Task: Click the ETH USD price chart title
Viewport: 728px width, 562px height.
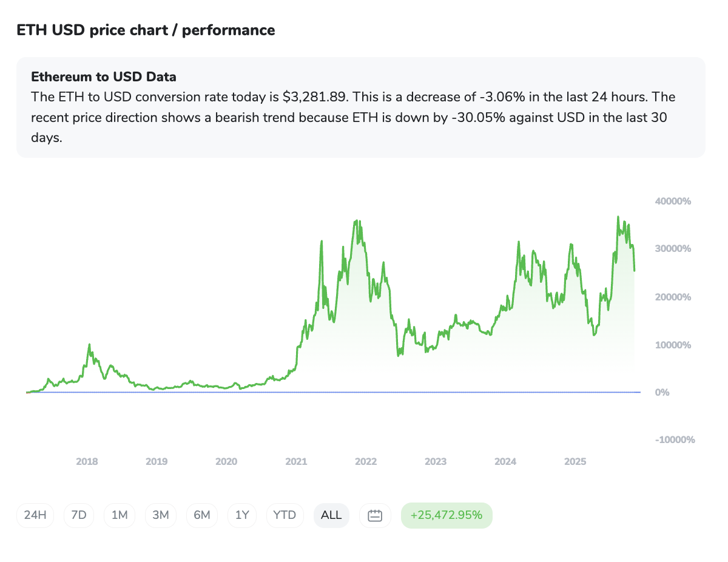Action: [146, 30]
